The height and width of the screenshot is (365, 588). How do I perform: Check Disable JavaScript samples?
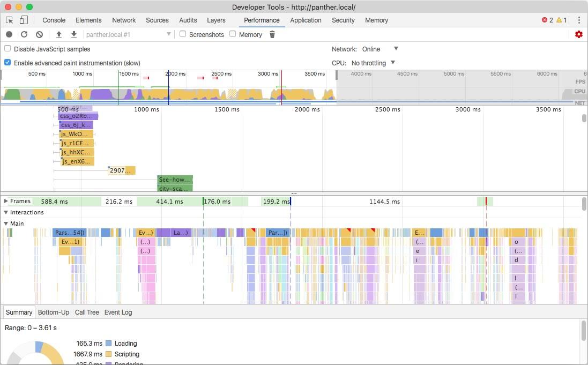point(8,49)
